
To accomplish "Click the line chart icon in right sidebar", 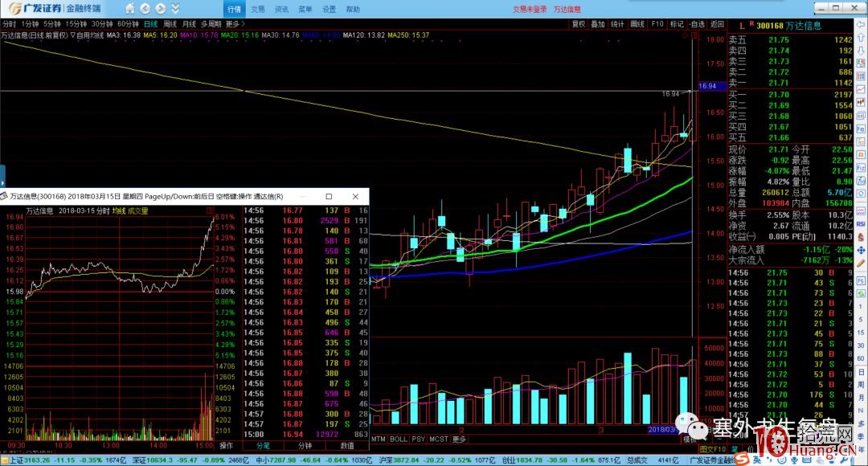I will point(861,89).
